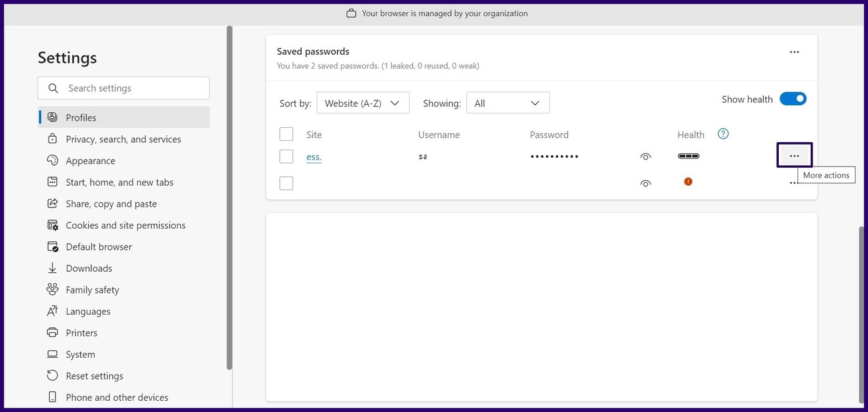868x412 pixels.
Task: Open Share, copy and paste settings
Action: [x=123, y=203]
